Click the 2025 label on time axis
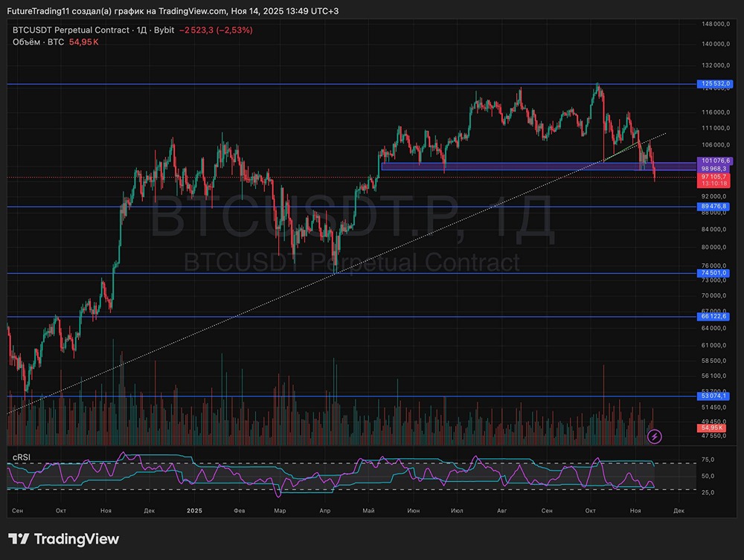The image size is (744, 560). tap(194, 511)
